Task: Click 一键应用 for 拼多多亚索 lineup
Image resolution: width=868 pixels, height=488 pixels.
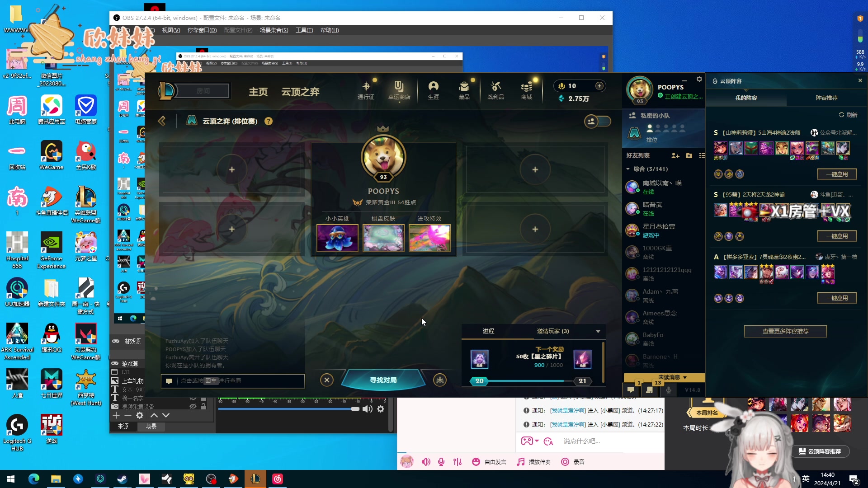Action: [x=837, y=298]
